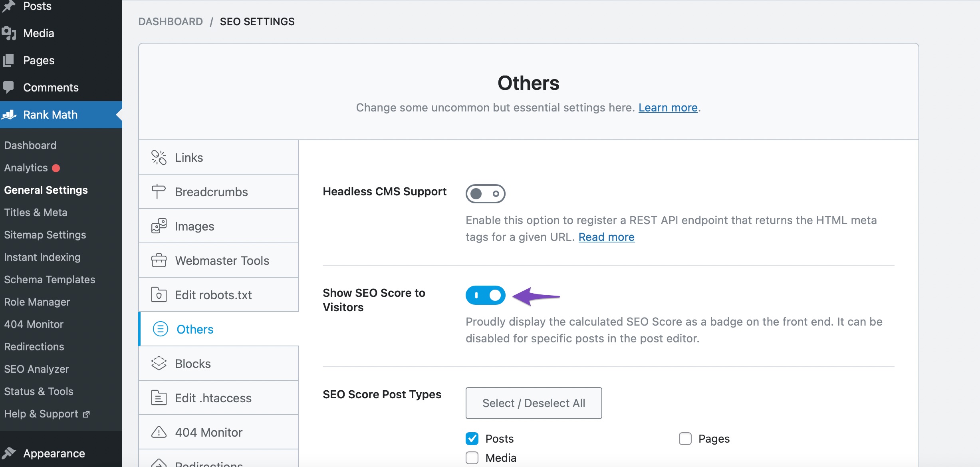Open the Edit .htaccess tab
This screenshot has height=467, width=980.
point(218,398)
